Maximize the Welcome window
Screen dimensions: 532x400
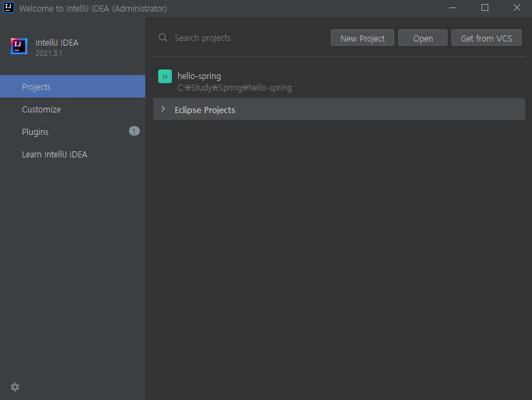pos(485,7)
